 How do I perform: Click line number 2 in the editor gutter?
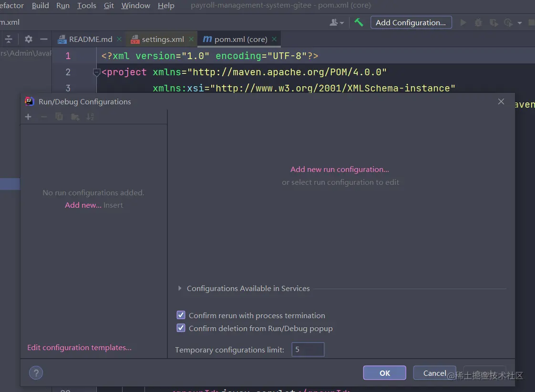pyautogui.click(x=68, y=72)
